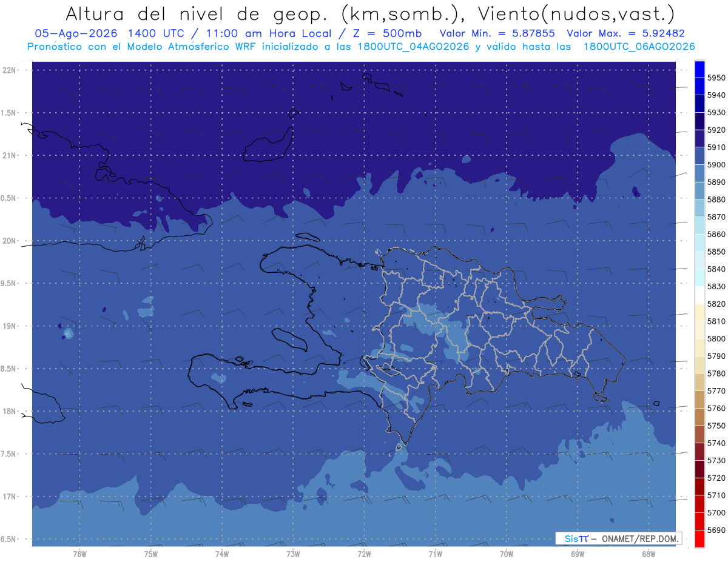Screen dimensions: 728x562
Task: Click the bright red legend swatch below 5690
Action: click(x=699, y=538)
